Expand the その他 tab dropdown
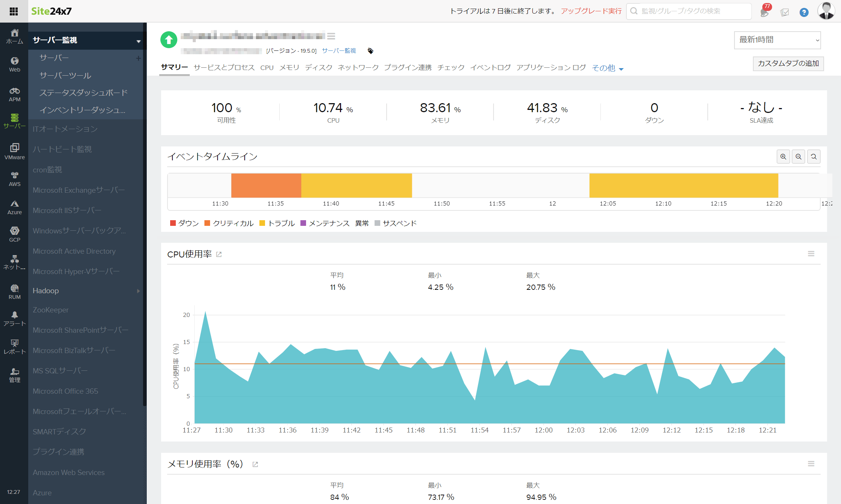Image resolution: width=841 pixels, height=504 pixels. pyautogui.click(x=608, y=68)
